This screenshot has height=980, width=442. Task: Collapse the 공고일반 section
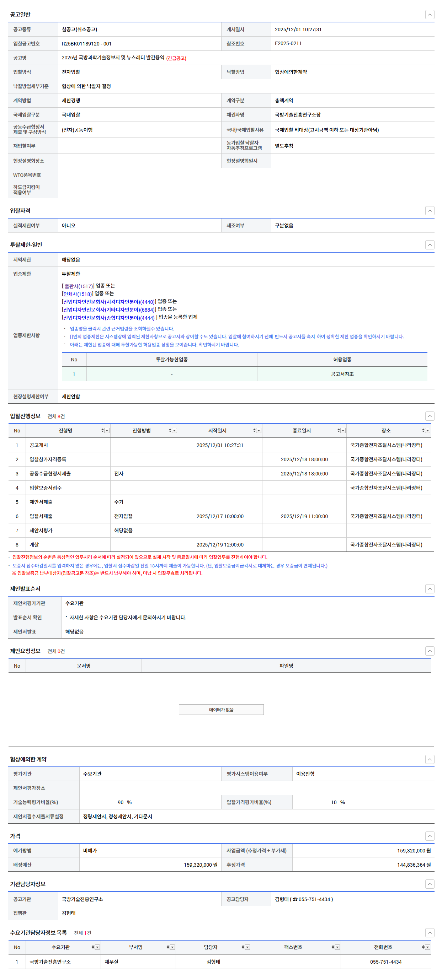(x=430, y=15)
